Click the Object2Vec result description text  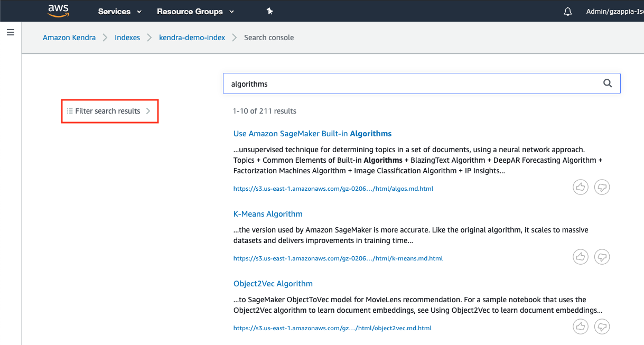click(418, 305)
